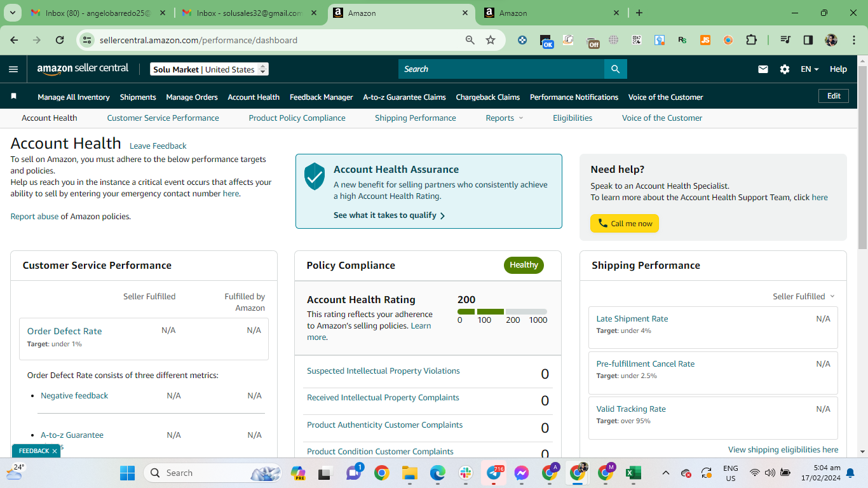Viewport: 868px width, 488px height.
Task: Reload the page with the refresh icon
Action: tap(60, 40)
